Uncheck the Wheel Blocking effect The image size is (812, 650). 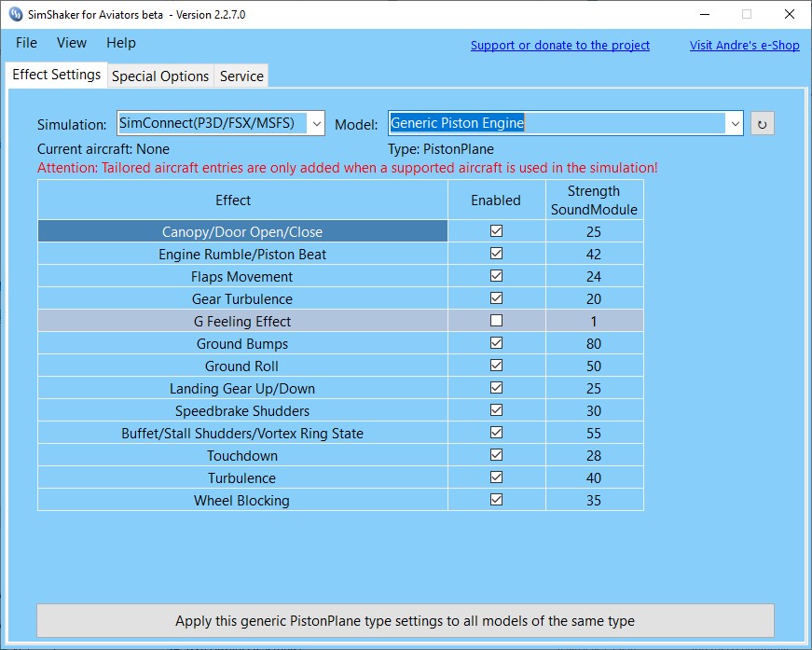pos(495,500)
